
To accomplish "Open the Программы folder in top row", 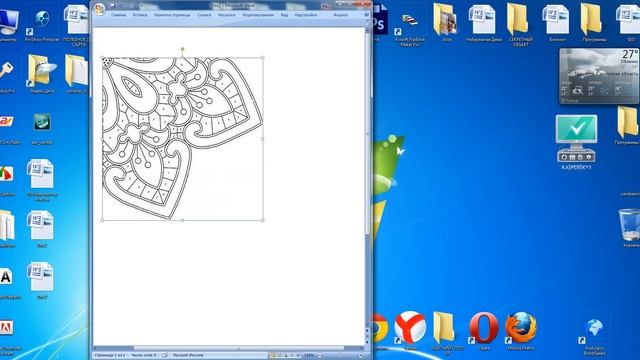I will click(x=593, y=22).
